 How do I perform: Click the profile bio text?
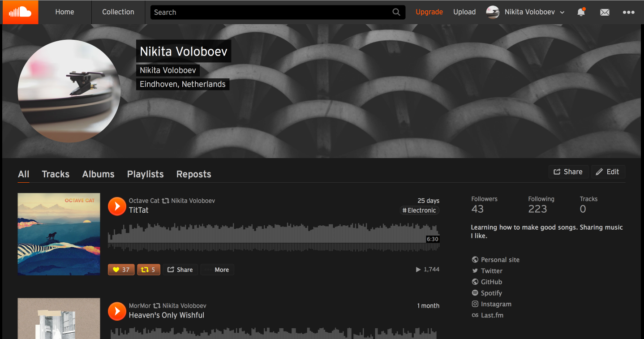tap(547, 232)
